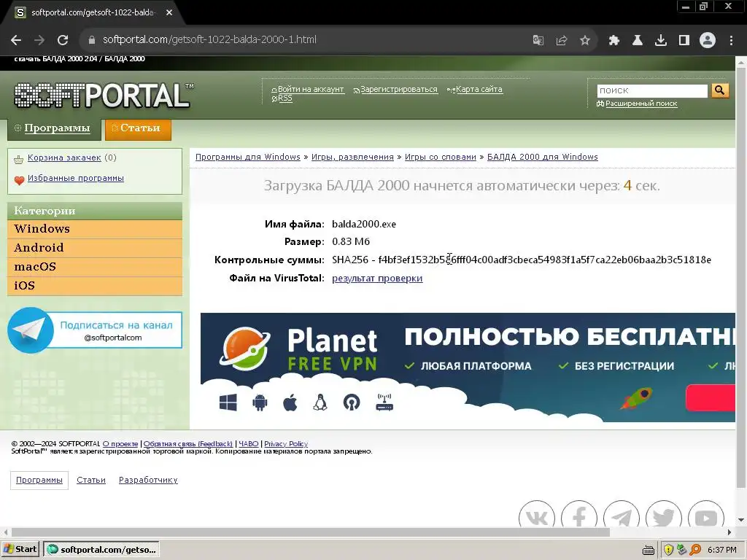Select the macOS category
The image size is (747, 560).
[x=95, y=267]
